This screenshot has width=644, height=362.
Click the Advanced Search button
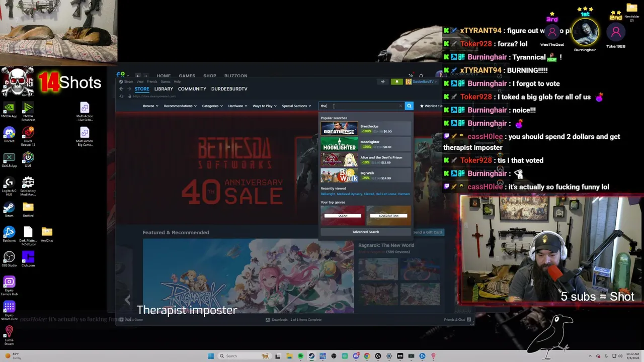coord(366,232)
